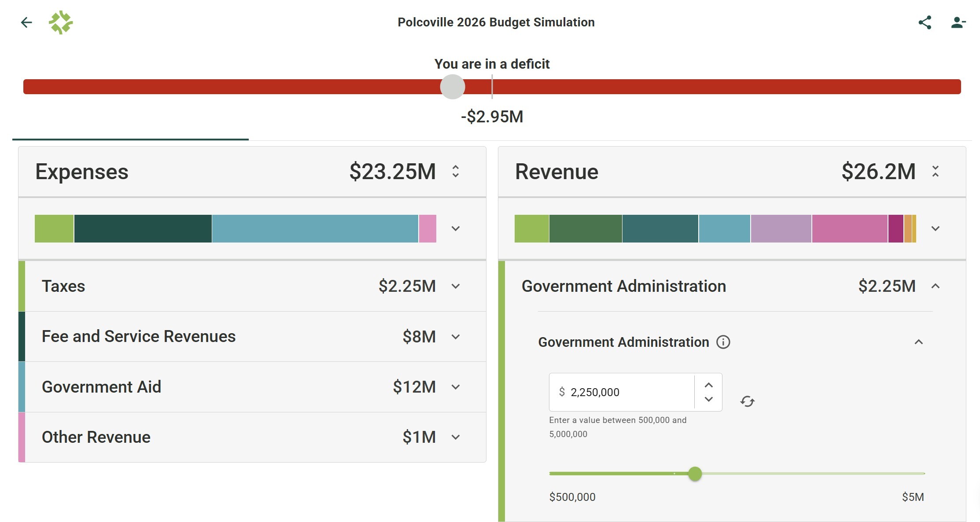Click the blue Expenses bar segment
This screenshot has width=980, height=522.
tap(315, 228)
